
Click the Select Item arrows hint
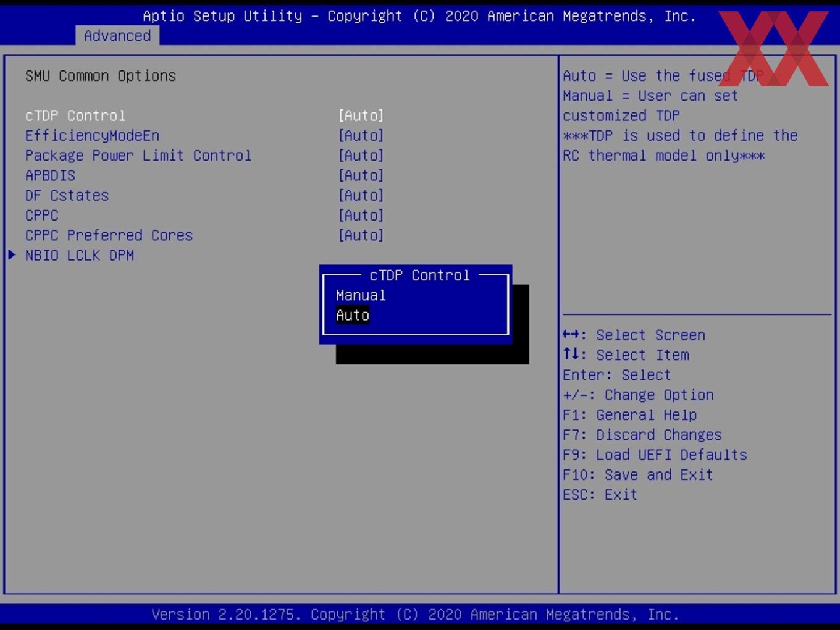pos(626,355)
